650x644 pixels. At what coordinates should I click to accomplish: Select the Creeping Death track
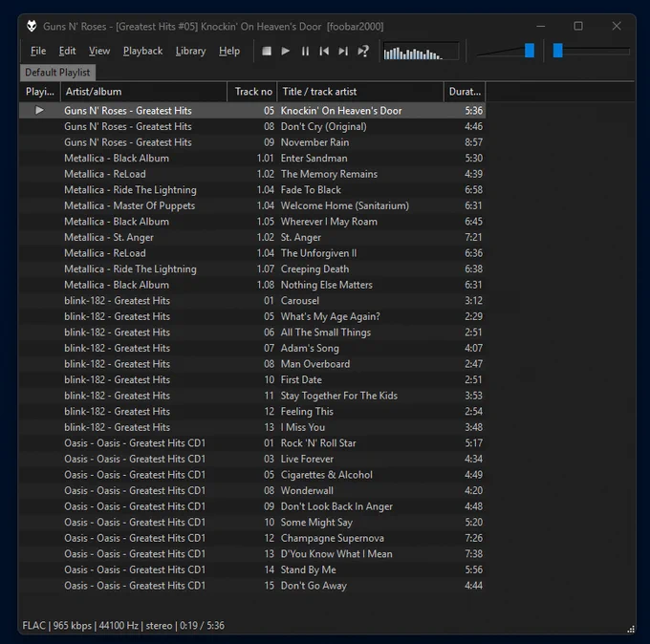(252, 268)
